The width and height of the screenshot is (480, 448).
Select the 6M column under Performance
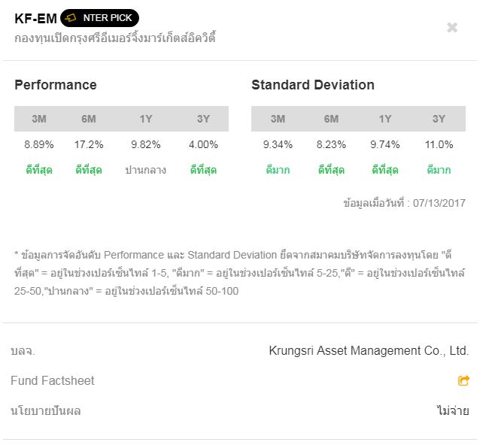pos(89,119)
